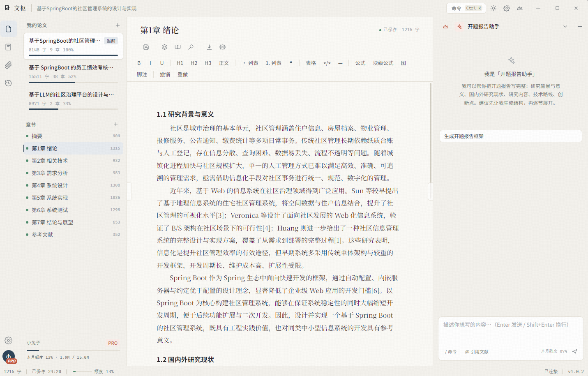The width and height of the screenshot is (588, 376).
Task: Click the send arrow in chat box
Action: [575, 351]
